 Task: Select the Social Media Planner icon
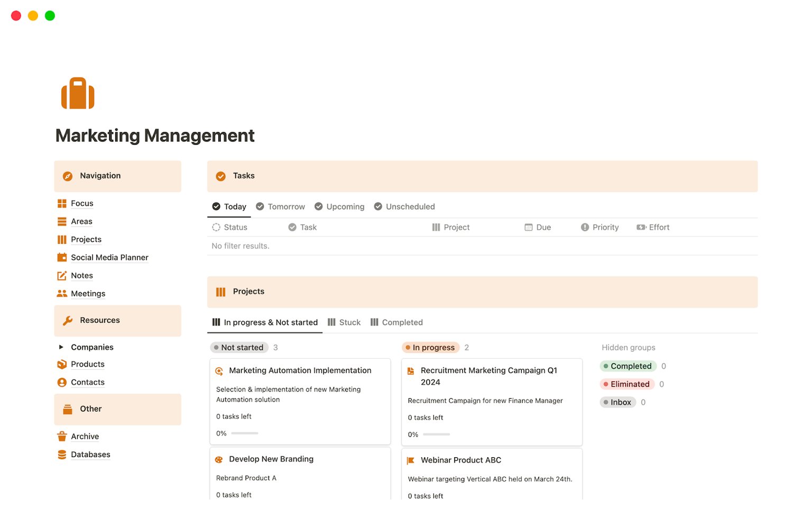point(61,257)
